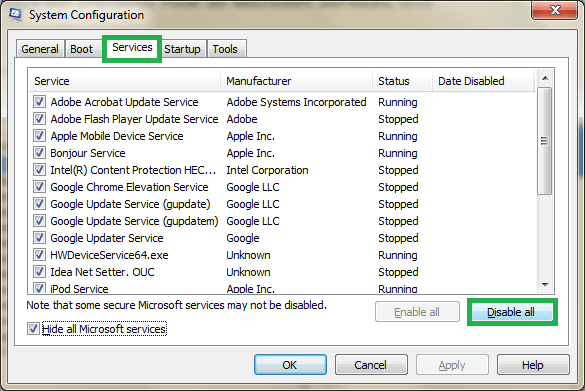Toggle Apple Mobile Device Service checkbox

click(x=39, y=135)
